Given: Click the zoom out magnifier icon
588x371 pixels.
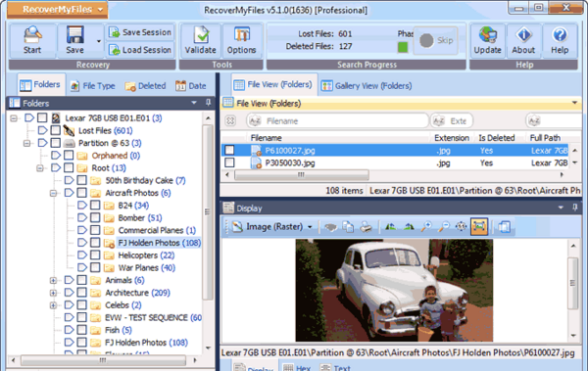Looking at the screenshot, I should [444, 227].
